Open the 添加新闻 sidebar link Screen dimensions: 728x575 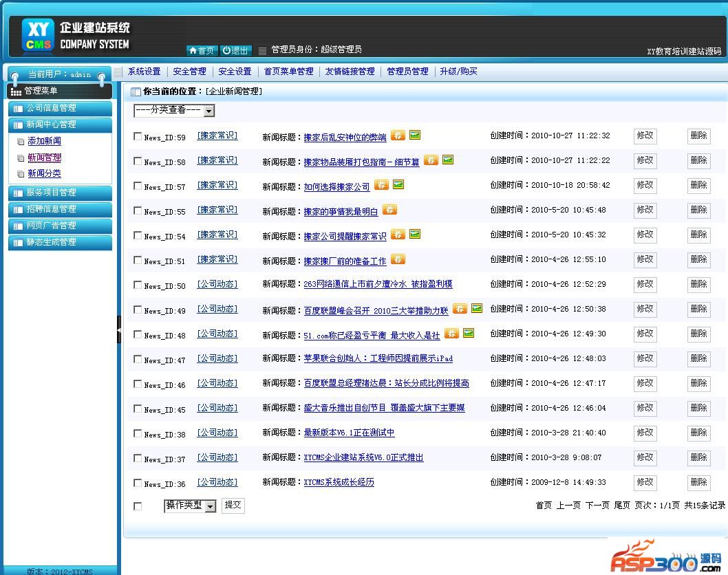[44, 141]
